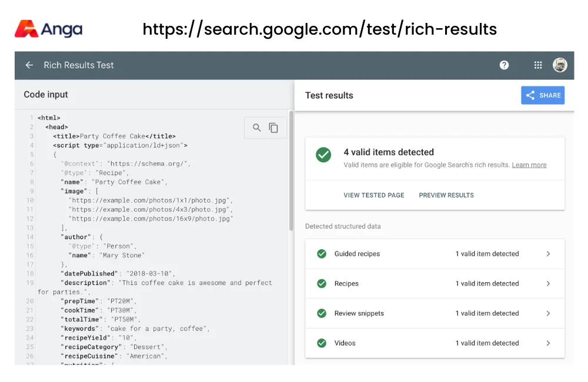588x382 pixels.
Task: Click the 4 valid items detected text
Action: pyautogui.click(x=389, y=152)
